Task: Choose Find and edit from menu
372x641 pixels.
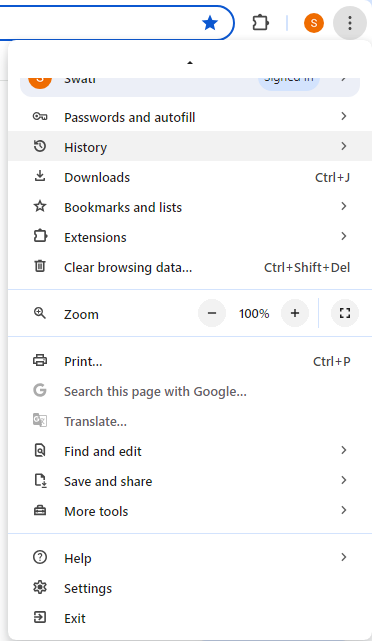Action: [190, 451]
